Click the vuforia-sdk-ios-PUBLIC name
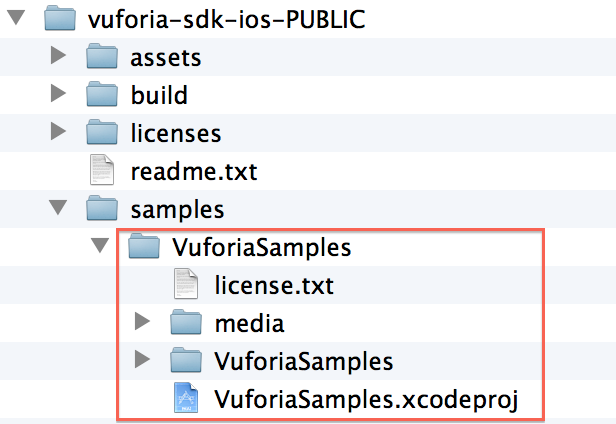 (x=227, y=19)
